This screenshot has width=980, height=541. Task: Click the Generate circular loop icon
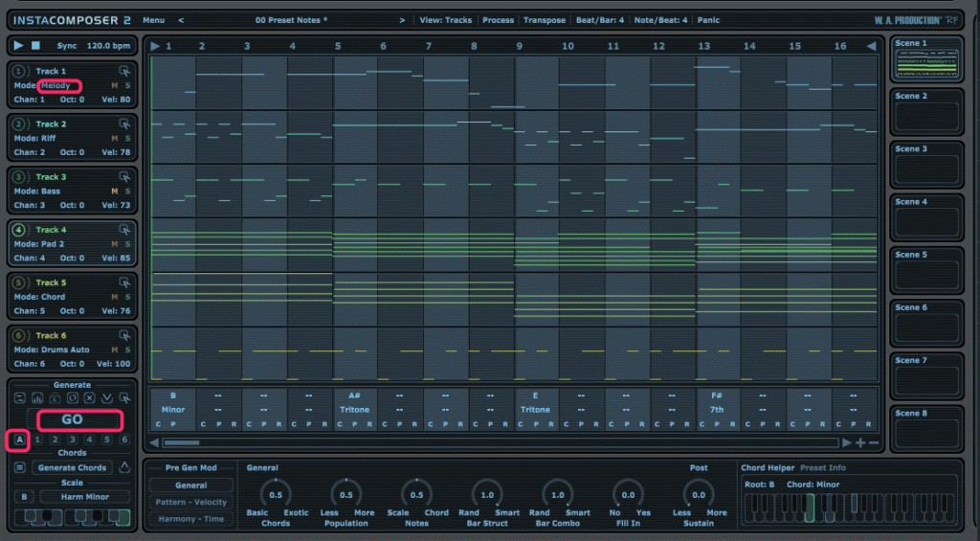73,397
